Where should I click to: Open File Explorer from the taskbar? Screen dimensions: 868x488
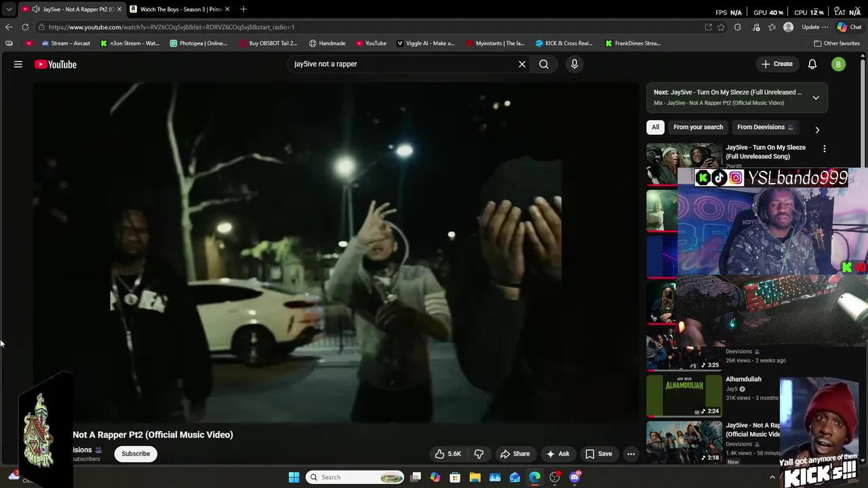(475, 477)
